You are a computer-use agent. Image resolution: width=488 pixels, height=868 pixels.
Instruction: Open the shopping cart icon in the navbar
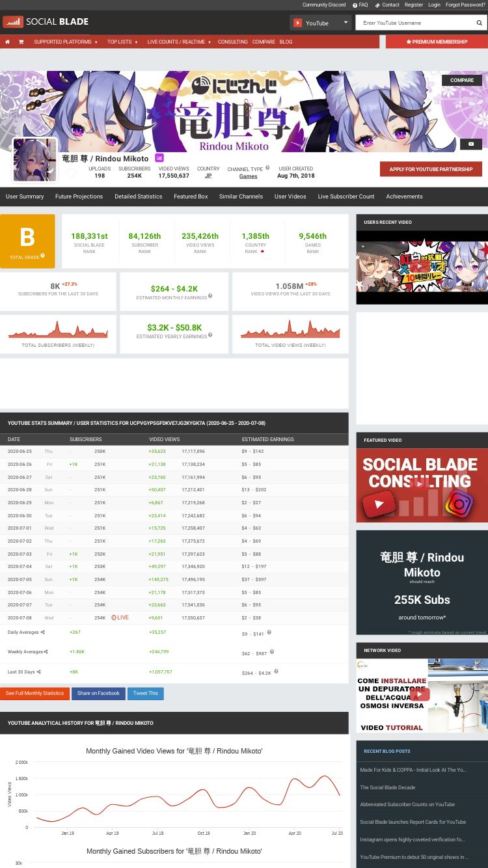21,42
